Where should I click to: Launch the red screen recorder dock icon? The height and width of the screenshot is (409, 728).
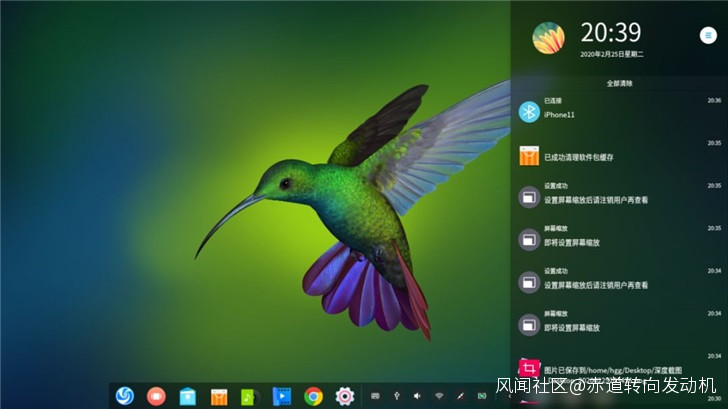156,396
